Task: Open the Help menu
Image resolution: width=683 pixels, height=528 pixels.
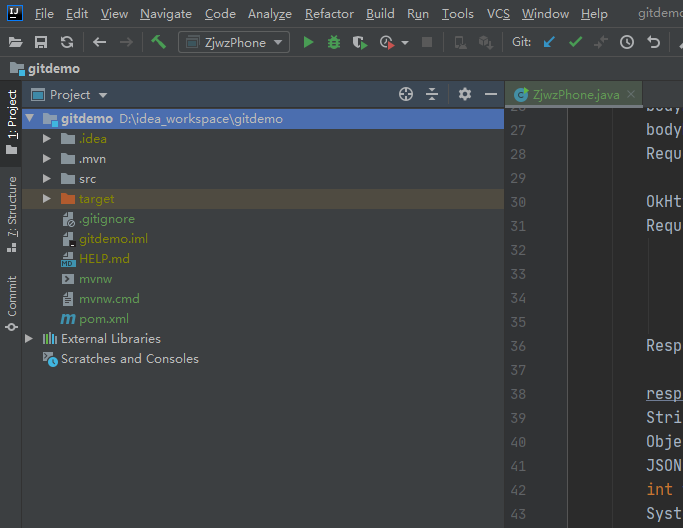Action: click(x=594, y=14)
